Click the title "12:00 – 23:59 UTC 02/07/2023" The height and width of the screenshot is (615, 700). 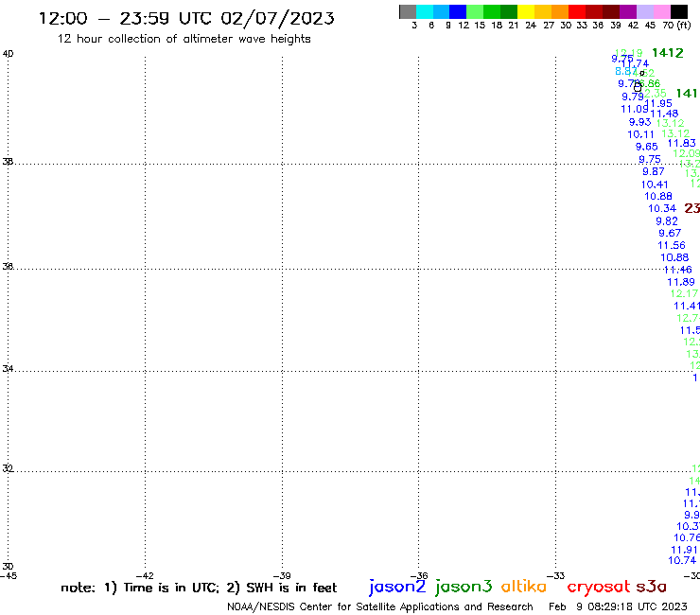pyautogui.click(x=186, y=19)
